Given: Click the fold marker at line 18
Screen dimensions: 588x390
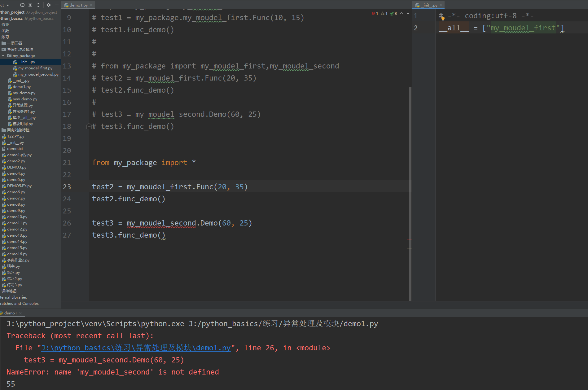Looking at the screenshot, I should (x=89, y=126).
